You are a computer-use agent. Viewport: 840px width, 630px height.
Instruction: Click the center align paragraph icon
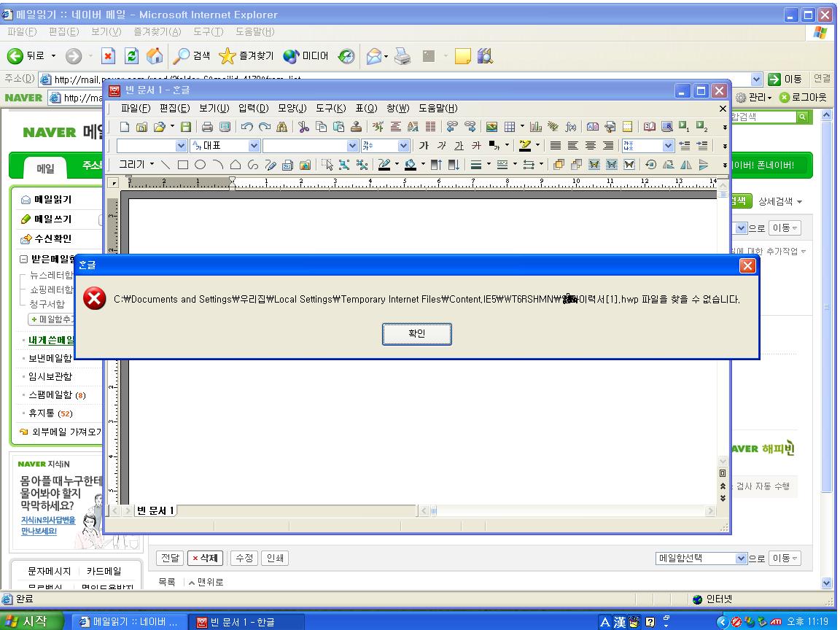pos(591,146)
